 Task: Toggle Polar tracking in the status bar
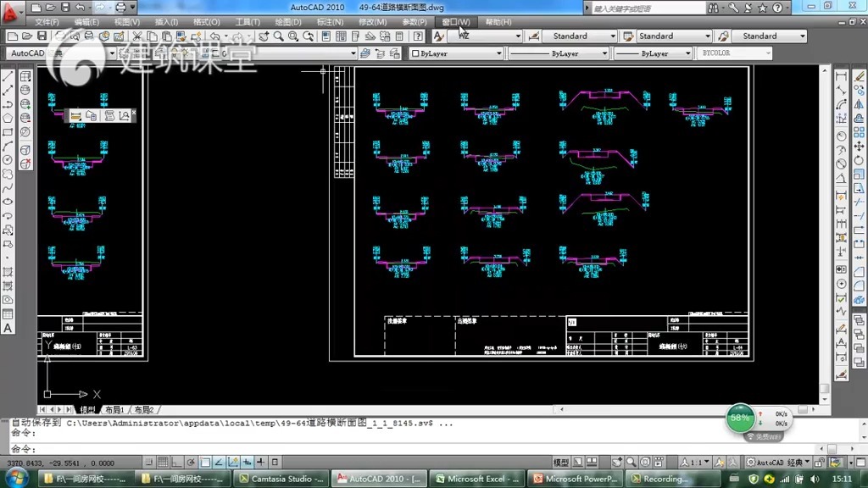tap(191, 462)
